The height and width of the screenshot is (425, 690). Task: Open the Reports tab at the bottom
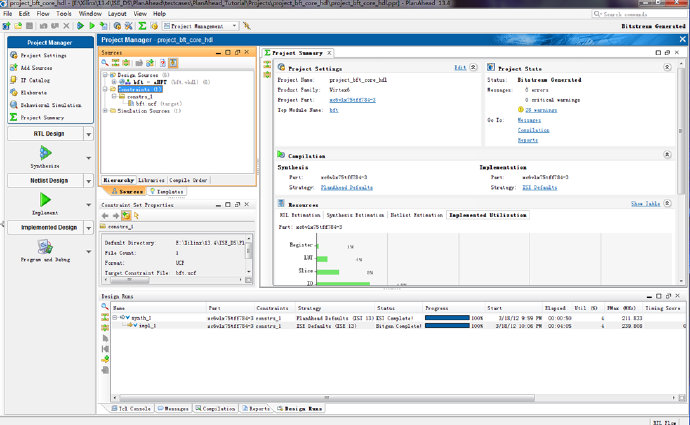point(256,409)
